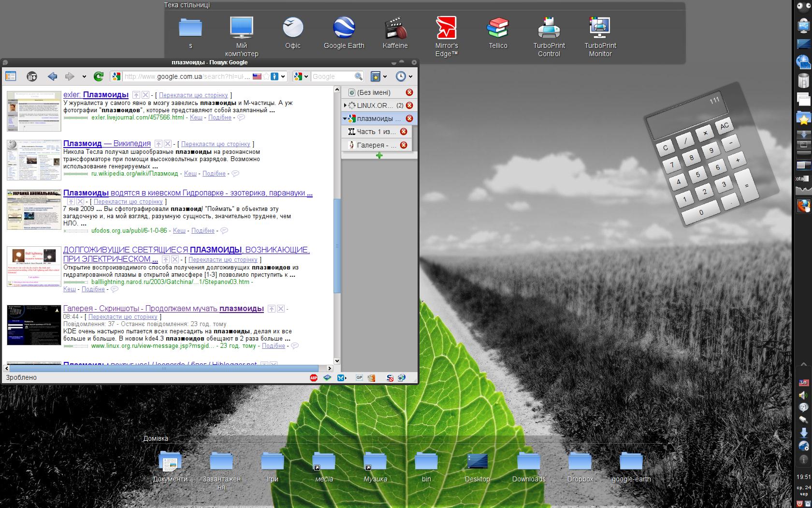Click the volume speaker icon in system tray
812x508 pixels.
[803, 395]
